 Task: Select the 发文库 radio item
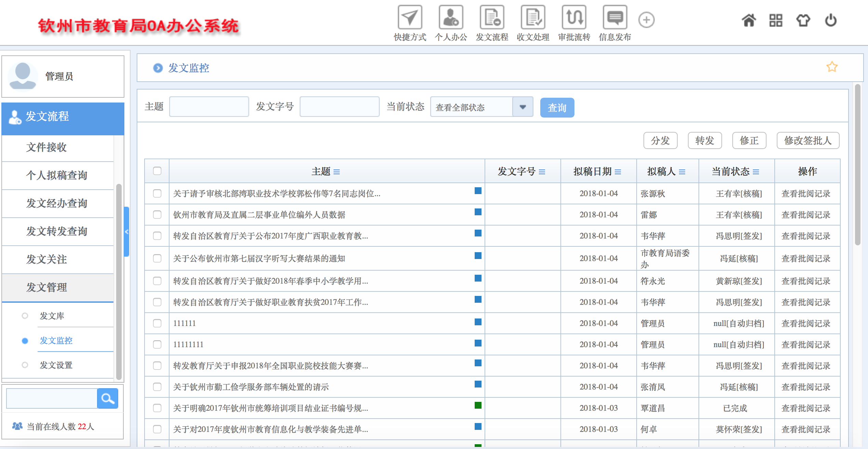(x=25, y=316)
